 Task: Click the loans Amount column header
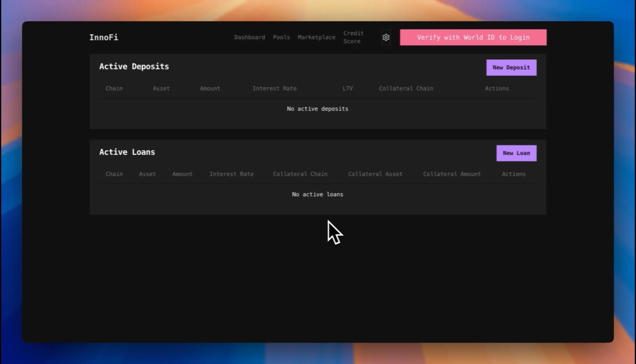182,174
